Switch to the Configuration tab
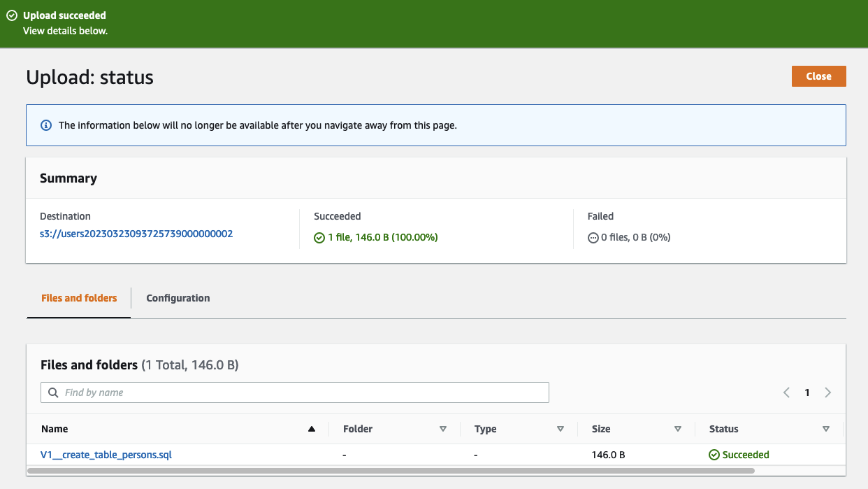868x489 pixels. (x=178, y=298)
